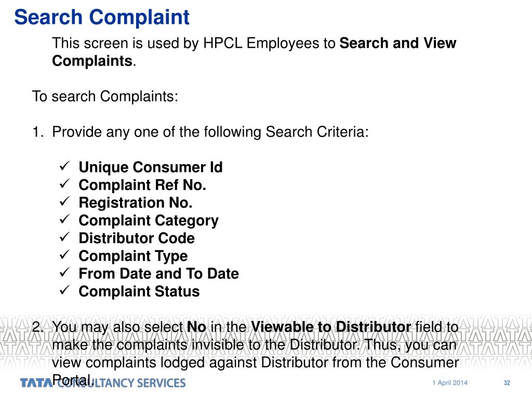Click the Unique Consumer Id criterion text
The image size is (532, 399).
[x=151, y=167]
